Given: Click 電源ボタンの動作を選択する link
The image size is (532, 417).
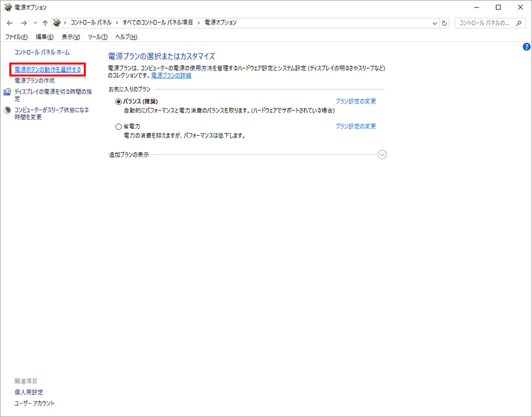Looking at the screenshot, I should 48,69.
